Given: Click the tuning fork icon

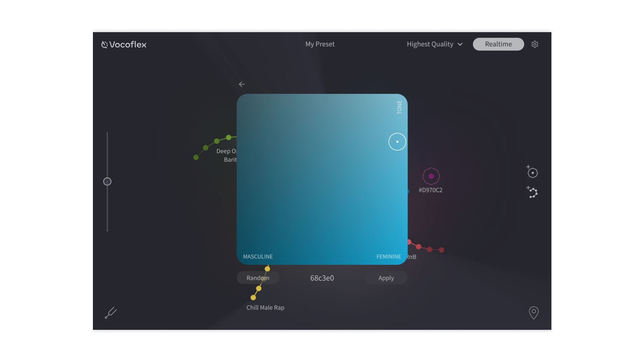Looking at the screenshot, I should pyautogui.click(x=111, y=313).
